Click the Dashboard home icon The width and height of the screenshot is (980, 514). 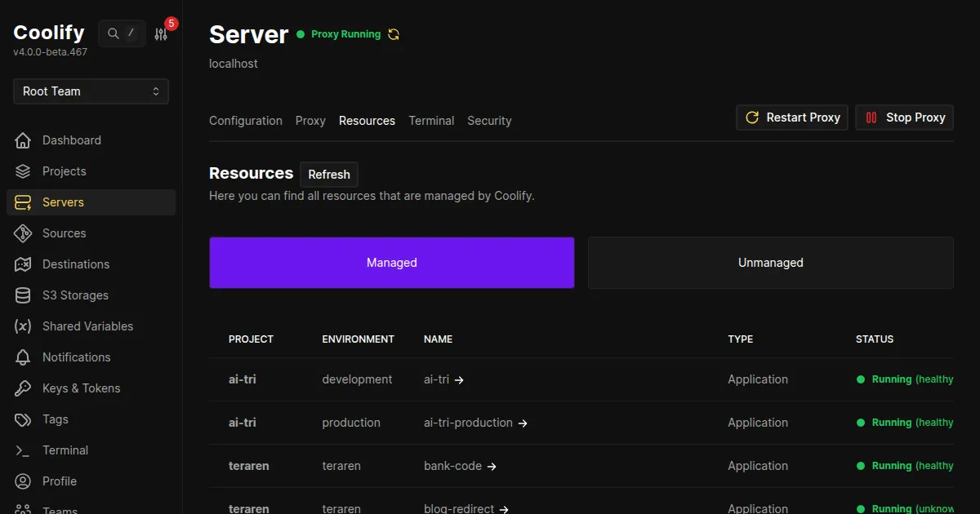pyautogui.click(x=24, y=140)
